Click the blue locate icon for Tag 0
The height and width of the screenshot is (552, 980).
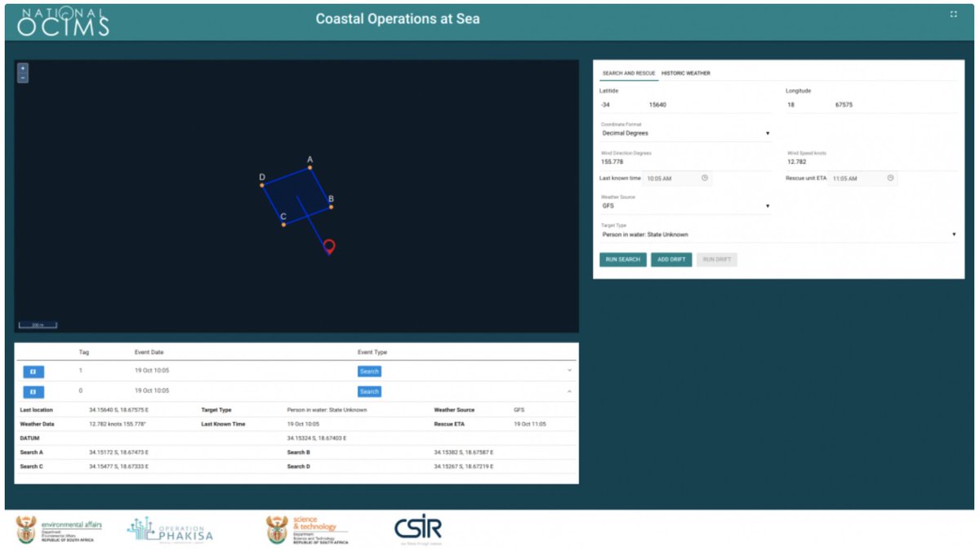click(32, 391)
